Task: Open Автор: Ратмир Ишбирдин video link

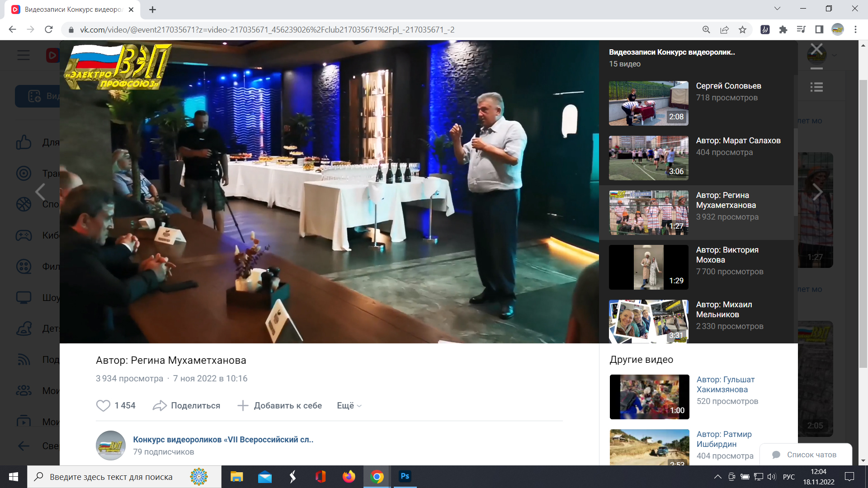Action: pos(724,439)
